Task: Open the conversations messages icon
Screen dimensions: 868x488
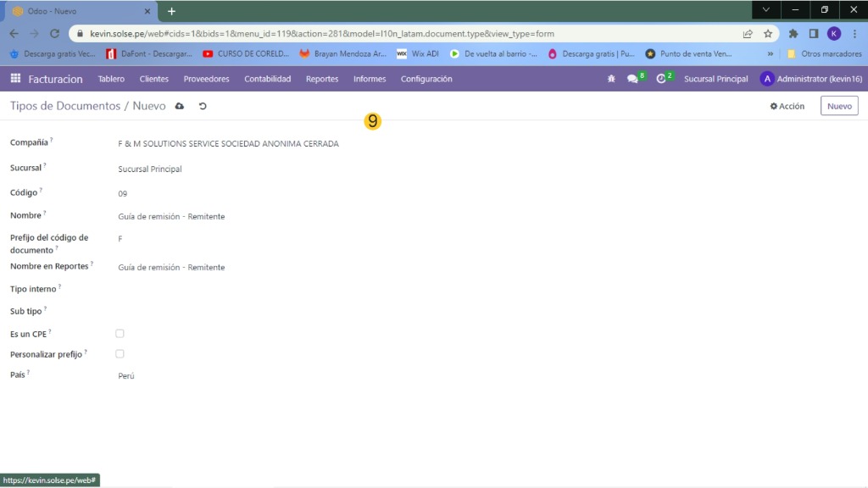Action: click(x=632, y=79)
